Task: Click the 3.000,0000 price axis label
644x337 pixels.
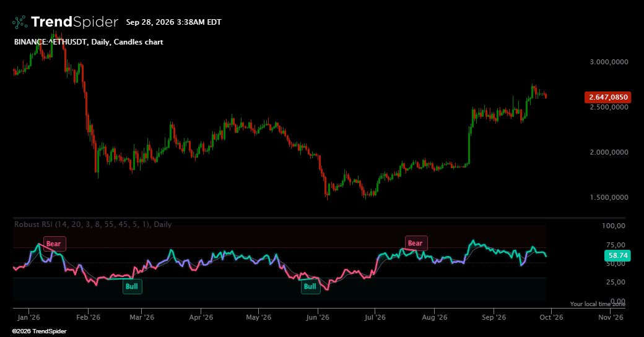Action: coord(609,62)
